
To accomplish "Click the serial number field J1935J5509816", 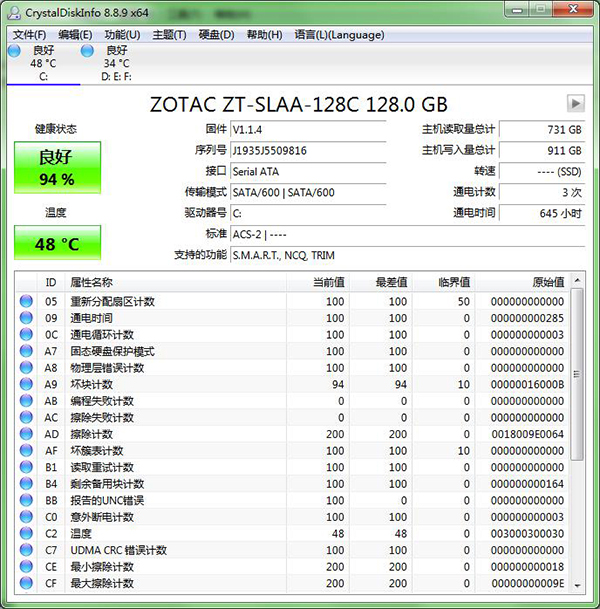I will coord(308,150).
